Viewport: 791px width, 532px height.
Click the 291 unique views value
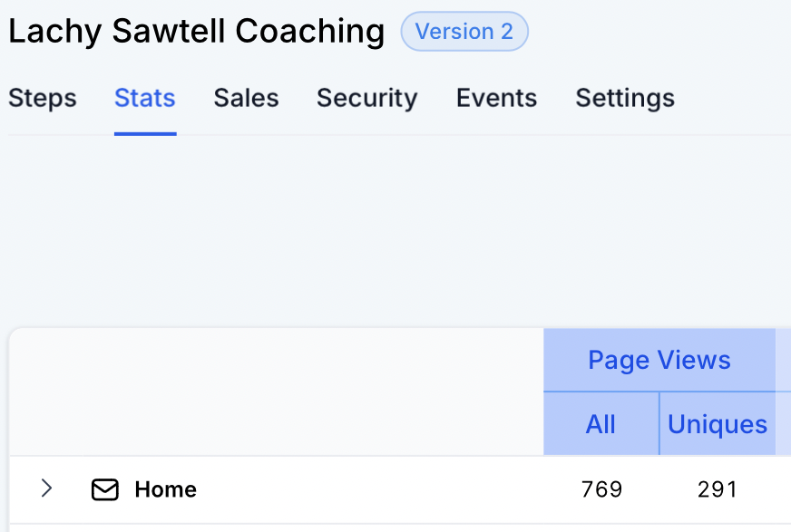click(x=718, y=490)
